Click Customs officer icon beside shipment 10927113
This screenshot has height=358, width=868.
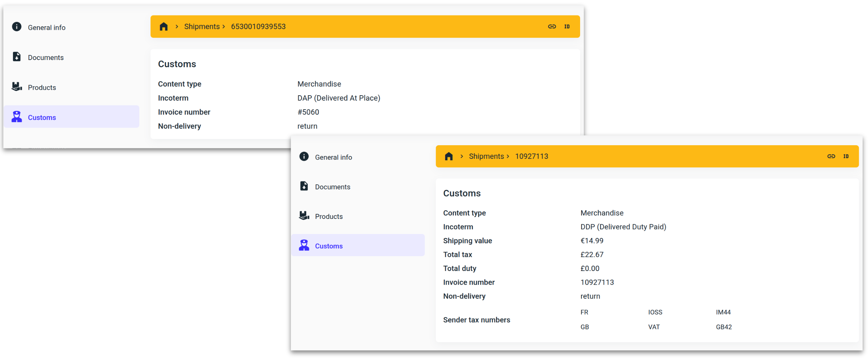pyautogui.click(x=304, y=245)
